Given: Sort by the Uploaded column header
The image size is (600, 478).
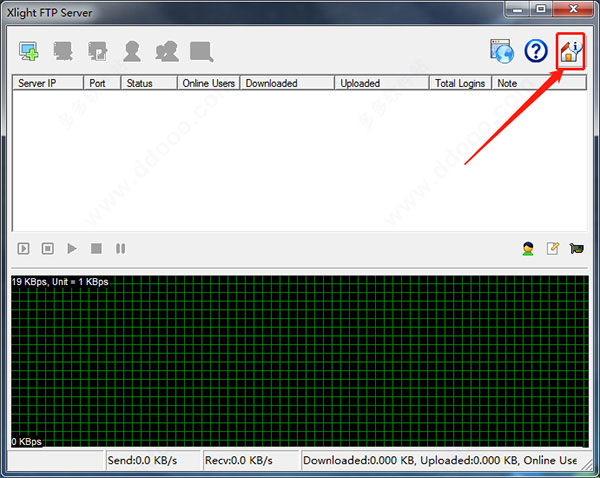Looking at the screenshot, I should click(x=382, y=83).
